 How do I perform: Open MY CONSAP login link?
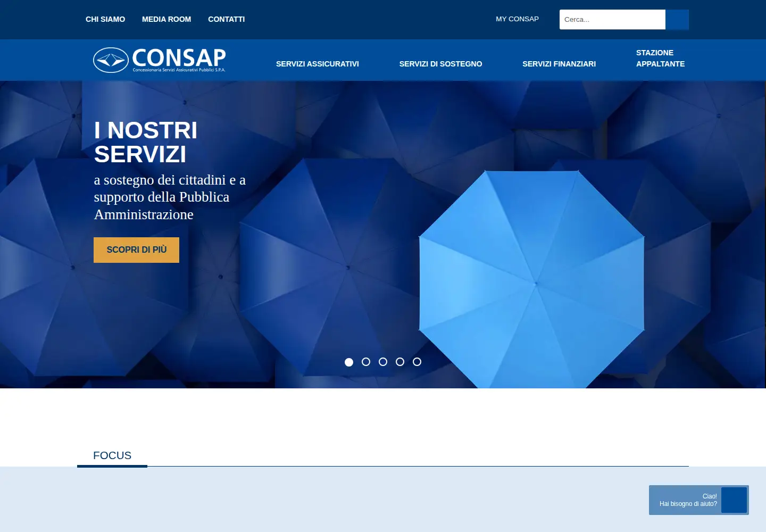tap(517, 19)
